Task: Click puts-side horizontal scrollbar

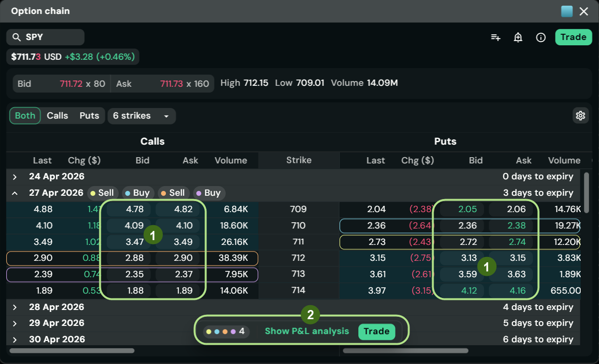Action: click(x=406, y=351)
